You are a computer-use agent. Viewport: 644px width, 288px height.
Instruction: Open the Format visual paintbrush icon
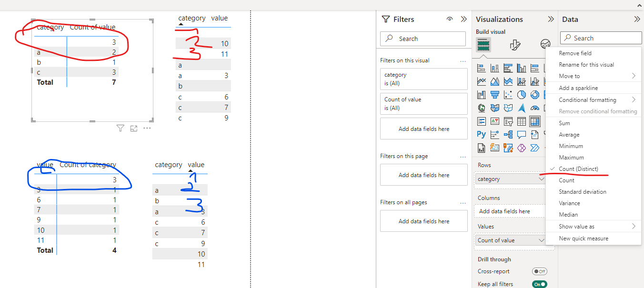pos(515,45)
